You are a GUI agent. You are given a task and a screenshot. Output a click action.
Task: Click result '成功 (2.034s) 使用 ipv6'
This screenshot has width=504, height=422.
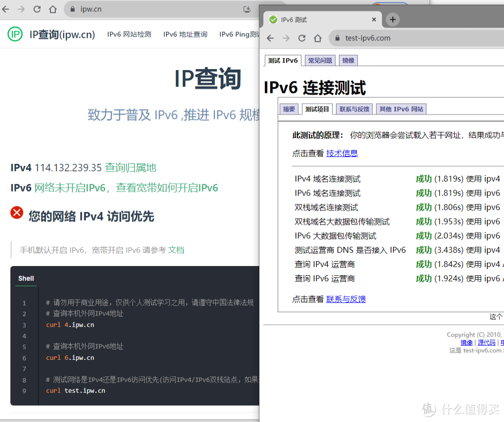click(458, 236)
